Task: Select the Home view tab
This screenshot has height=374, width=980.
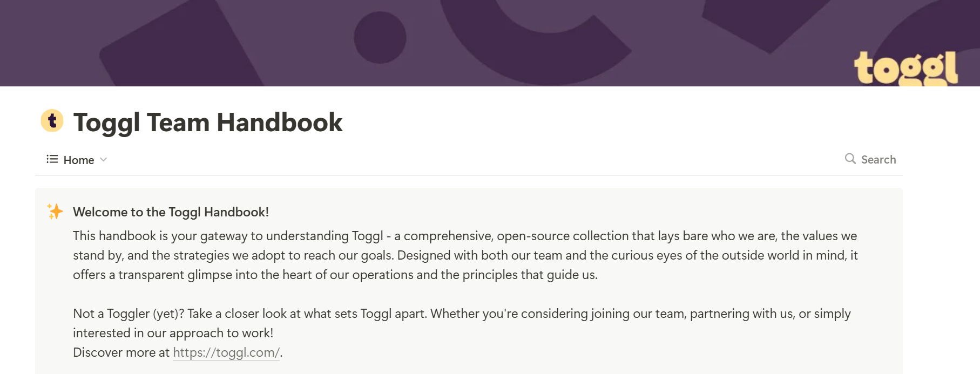Action: pyautogui.click(x=79, y=160)
